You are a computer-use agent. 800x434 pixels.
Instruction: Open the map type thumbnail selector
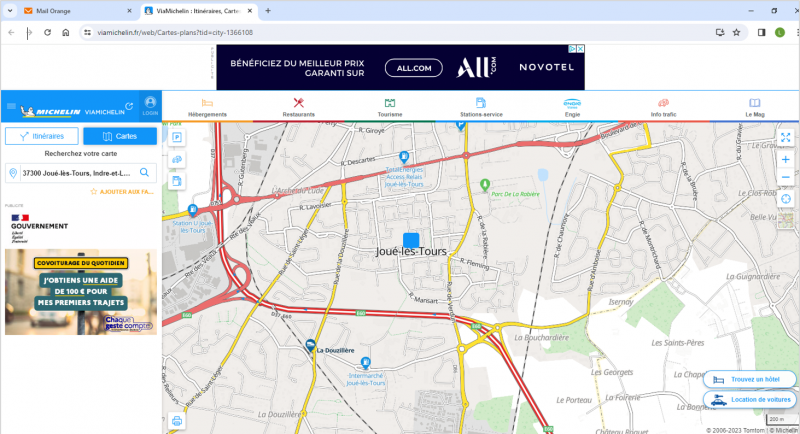(x=786, y=220)
